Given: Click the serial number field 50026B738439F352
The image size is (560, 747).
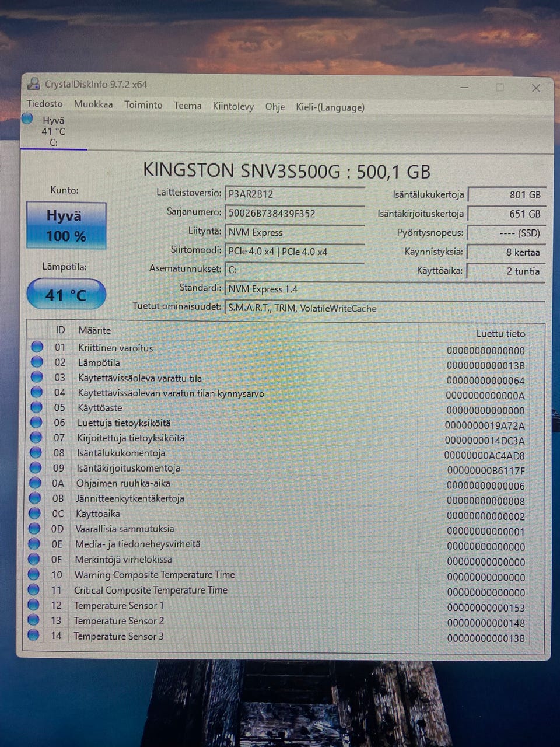Looking at the screenshot, I should coord(295,214).
